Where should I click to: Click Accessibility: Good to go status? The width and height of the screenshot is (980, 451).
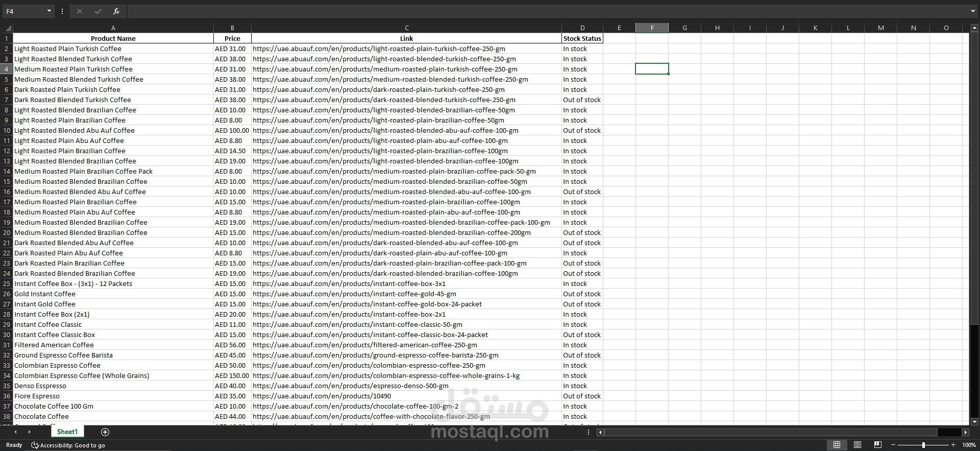pyautogui.click(x=68, y=445)
